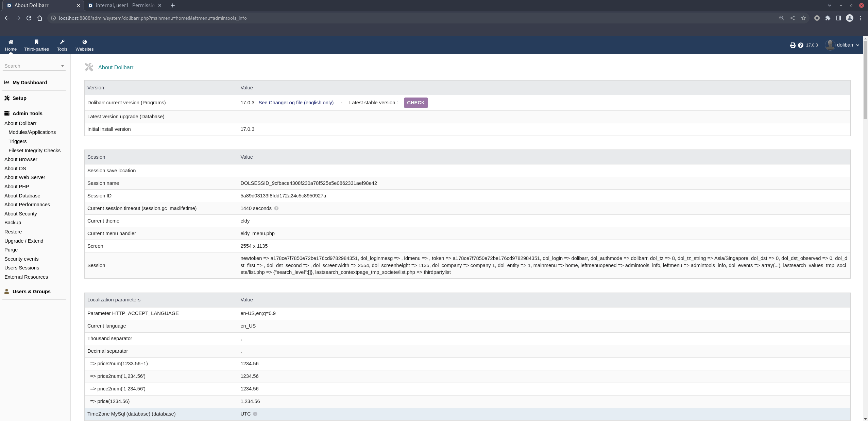
Task: Open the Search box dropdown arrow
Action: [62, 66]
